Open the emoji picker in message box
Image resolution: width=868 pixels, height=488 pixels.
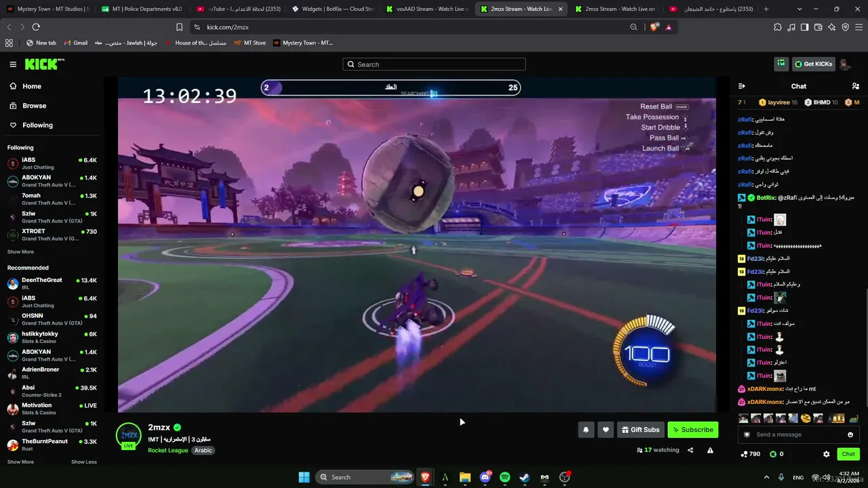coord(850,434)
